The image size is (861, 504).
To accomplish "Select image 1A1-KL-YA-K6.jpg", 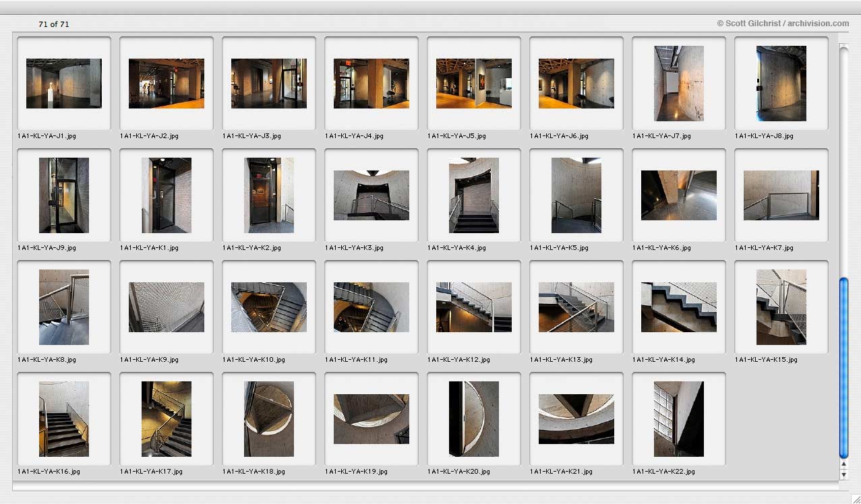I will pyautogui.click(x=679, y=195).
